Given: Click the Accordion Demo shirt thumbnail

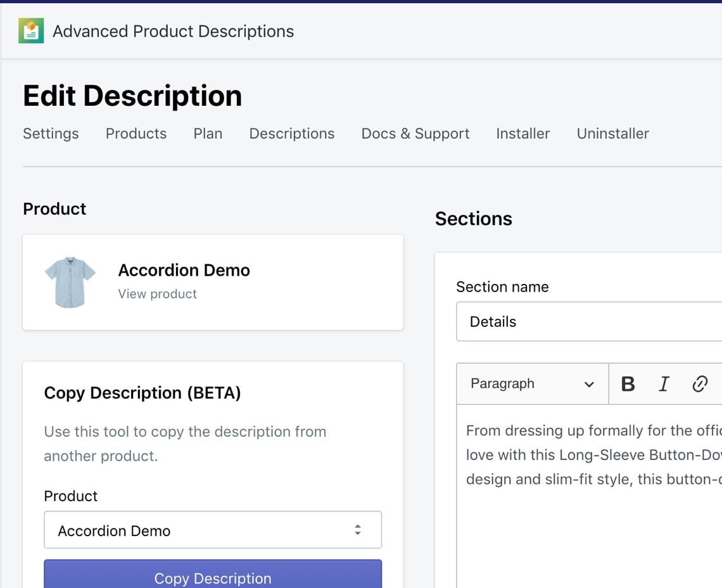Looking at the screenshot, I should point(70,282).
